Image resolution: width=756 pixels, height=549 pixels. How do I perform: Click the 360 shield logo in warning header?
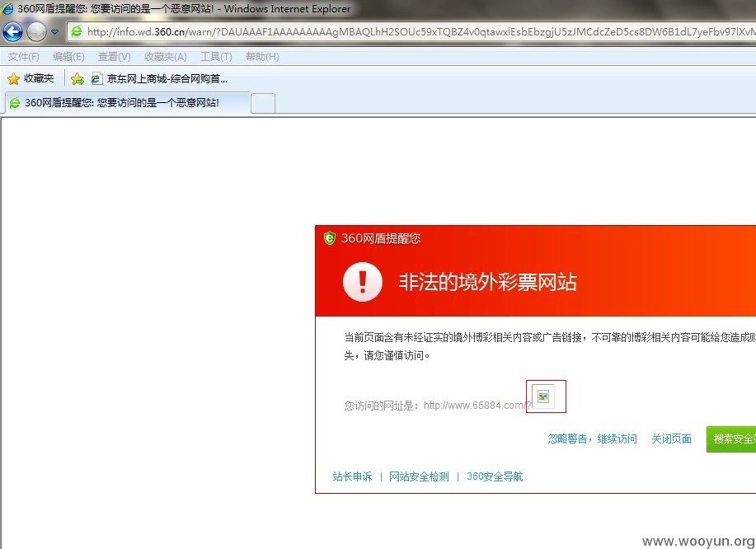click(329, 238)
